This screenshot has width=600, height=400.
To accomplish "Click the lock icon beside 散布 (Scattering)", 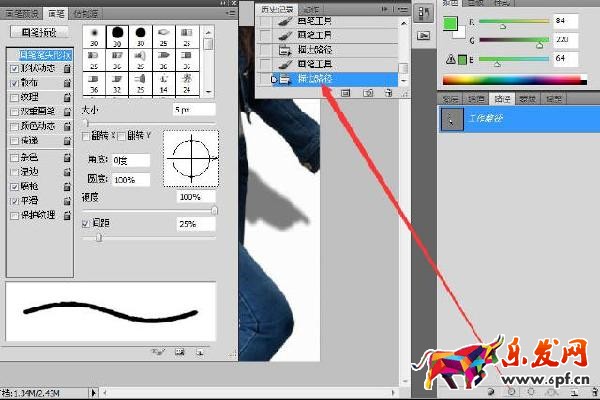I will [x=67, y=82].
